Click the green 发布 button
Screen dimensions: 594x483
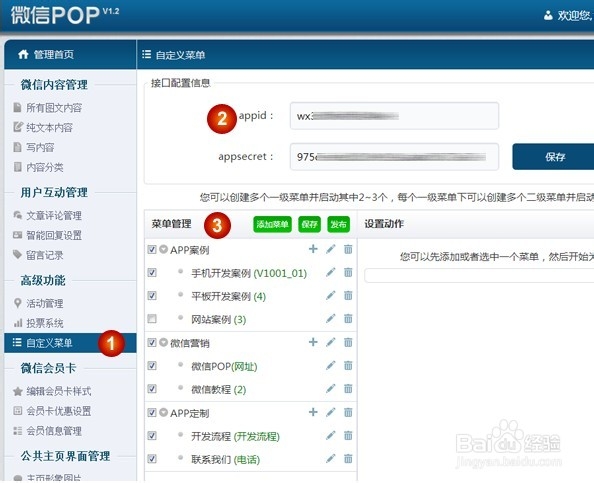pos(338,224)
